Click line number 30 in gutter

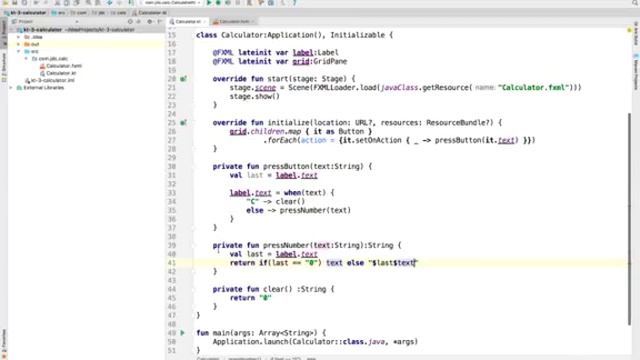(171, 167)
